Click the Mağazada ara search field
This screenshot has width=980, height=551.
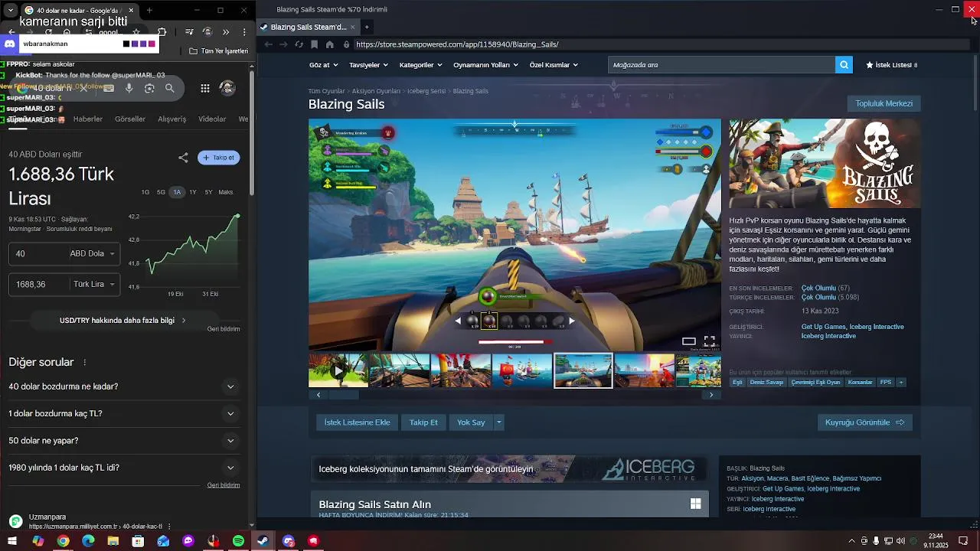pos(721,65)
